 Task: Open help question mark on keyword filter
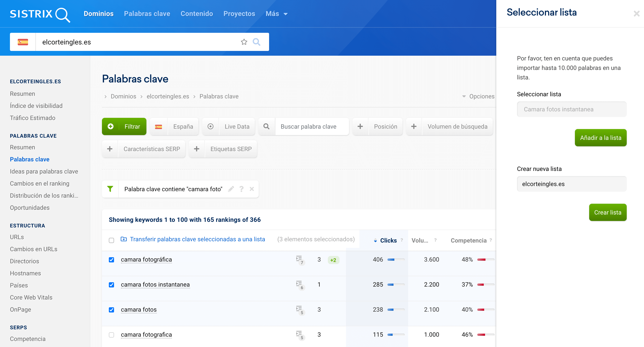[x=241, y=189]
